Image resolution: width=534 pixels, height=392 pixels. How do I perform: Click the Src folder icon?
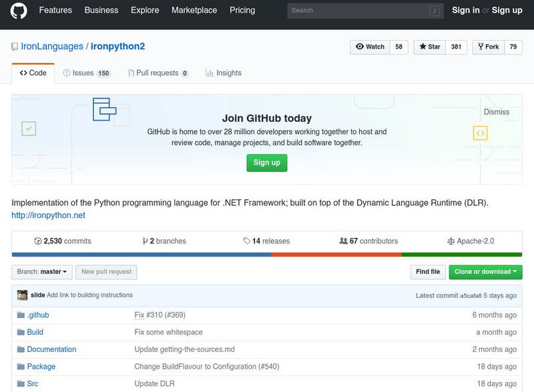click(x=21, y=384)
